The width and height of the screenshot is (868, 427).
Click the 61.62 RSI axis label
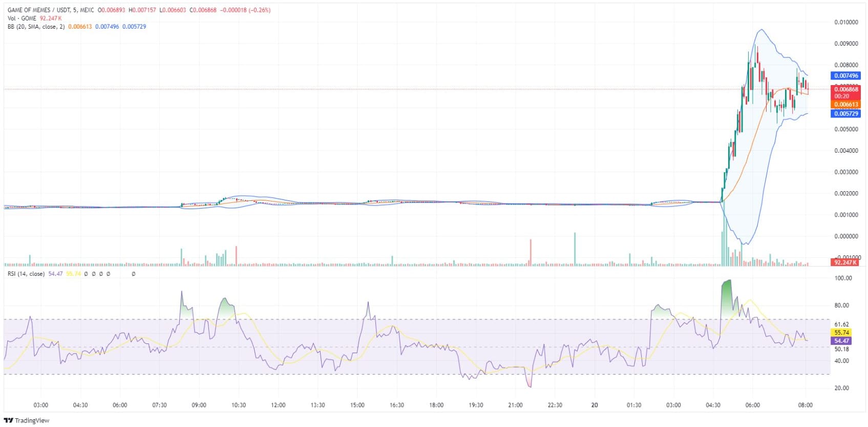(x=841, y=324)
